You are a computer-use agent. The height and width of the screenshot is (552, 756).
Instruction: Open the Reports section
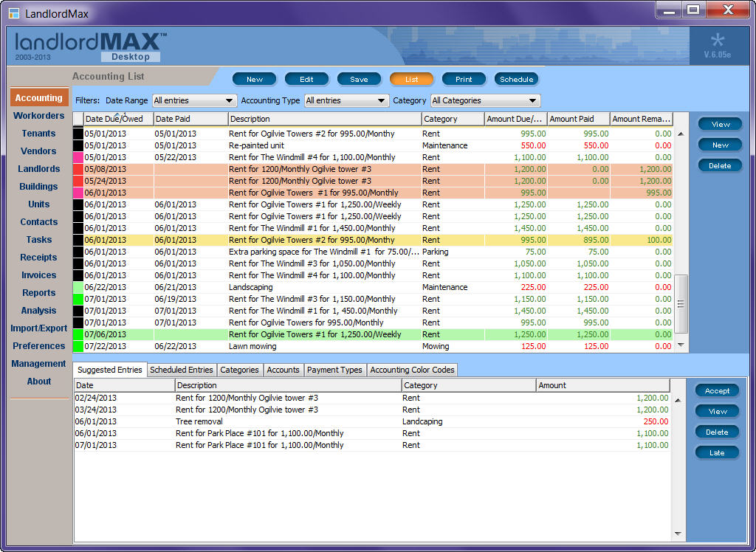[x=38, y=293]
